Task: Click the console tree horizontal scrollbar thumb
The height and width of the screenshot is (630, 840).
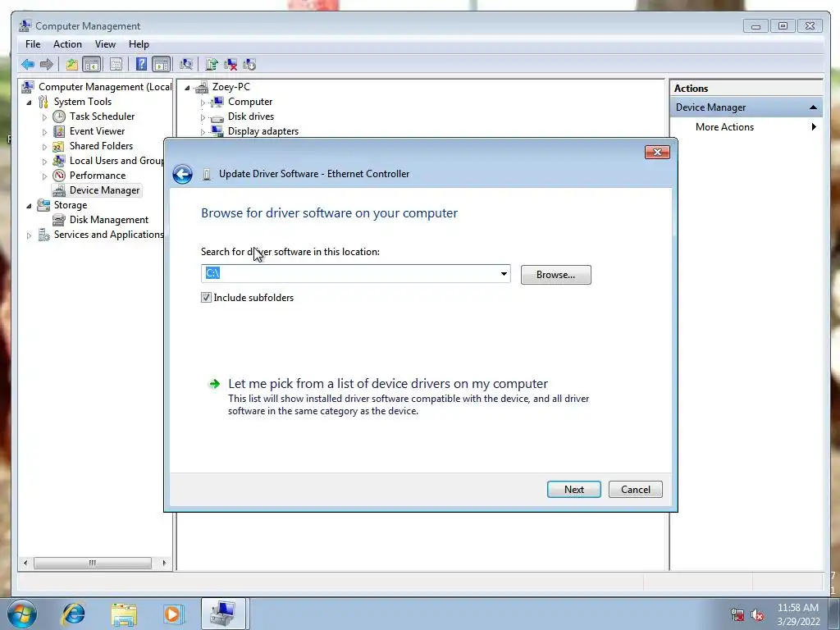Action: click(x=92, y=563)
